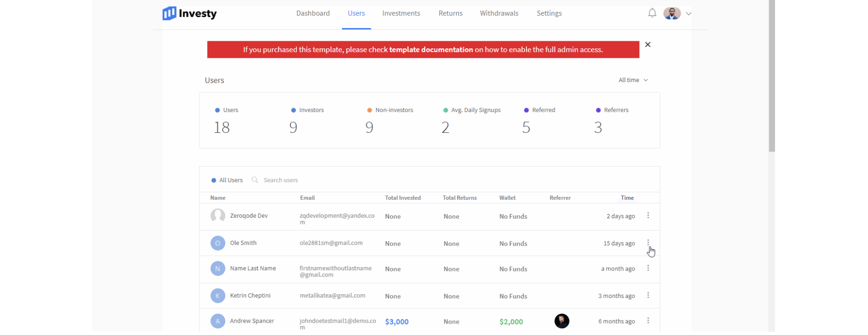The image size is (868, 335).
Task: Open options menu for Andrew Spancer
Action: pyautogui.click(x=648, y=321)
